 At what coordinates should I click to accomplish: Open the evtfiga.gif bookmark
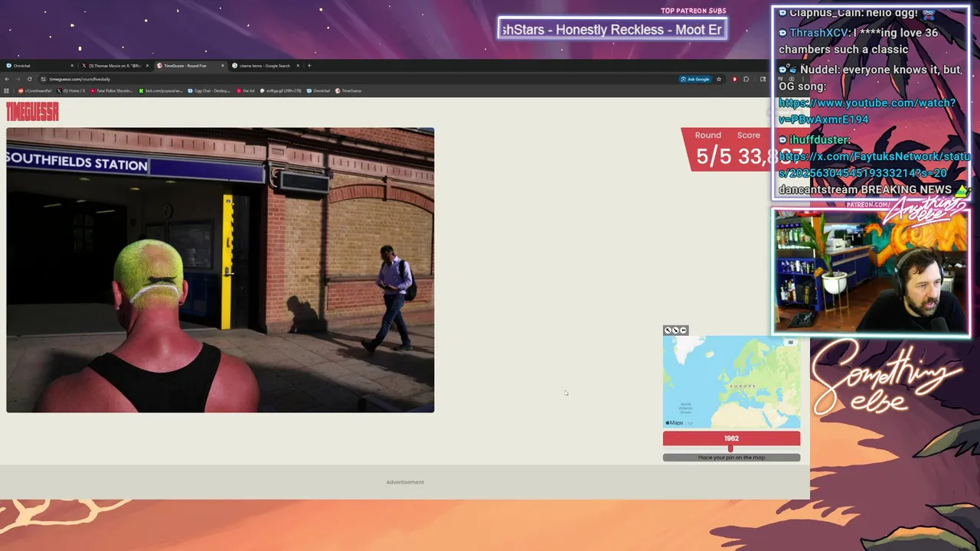pos(281,90)
